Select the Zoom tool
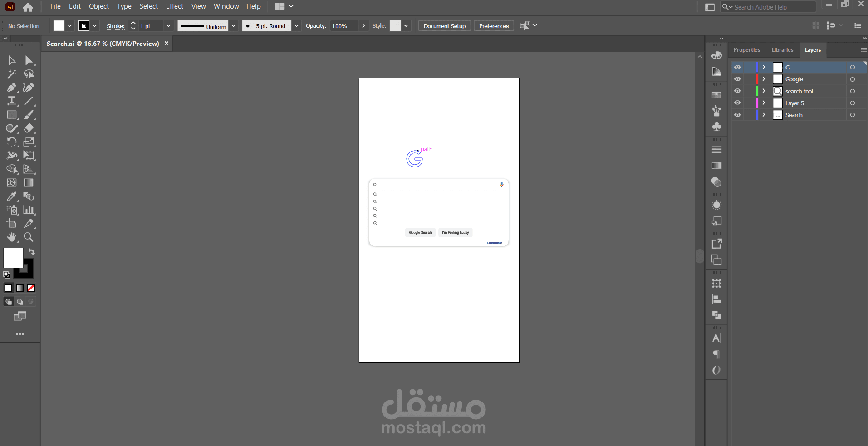This screenshot has width=868, height=446. point(29,237)
